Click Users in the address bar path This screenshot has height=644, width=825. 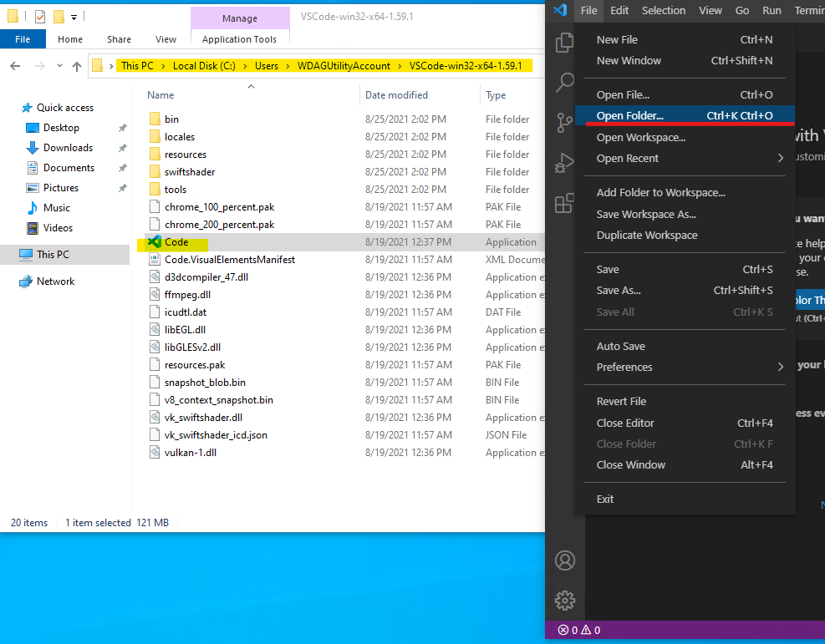267,66
